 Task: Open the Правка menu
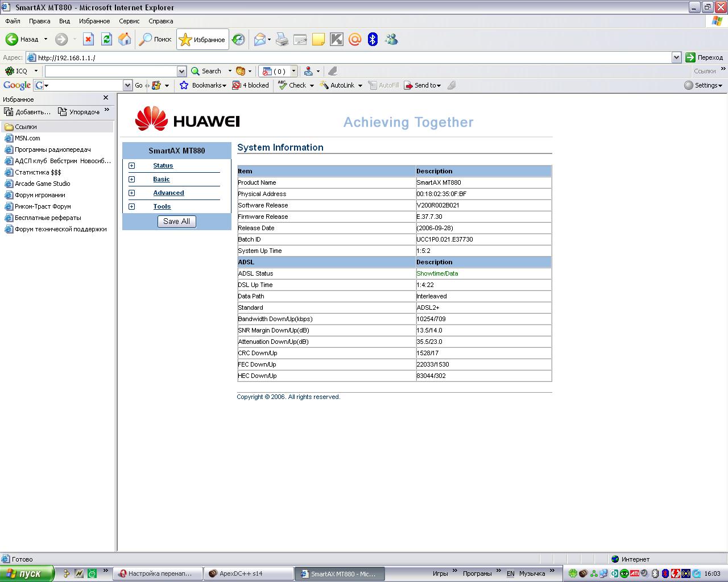40,21
